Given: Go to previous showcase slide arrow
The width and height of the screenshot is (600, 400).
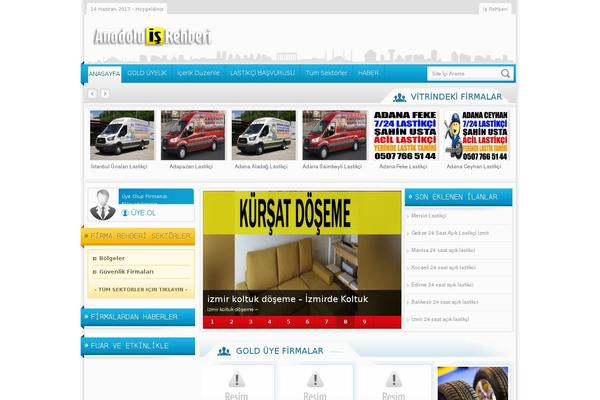Looking at the screenshot, I should pyautogui.click(x=92, y=93).
